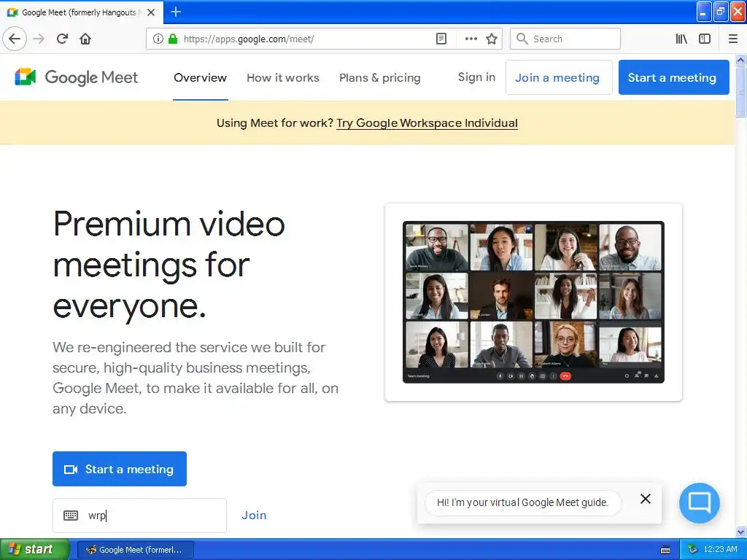
Task: Bookmark this page with the star icon
Action: (492, 39)
